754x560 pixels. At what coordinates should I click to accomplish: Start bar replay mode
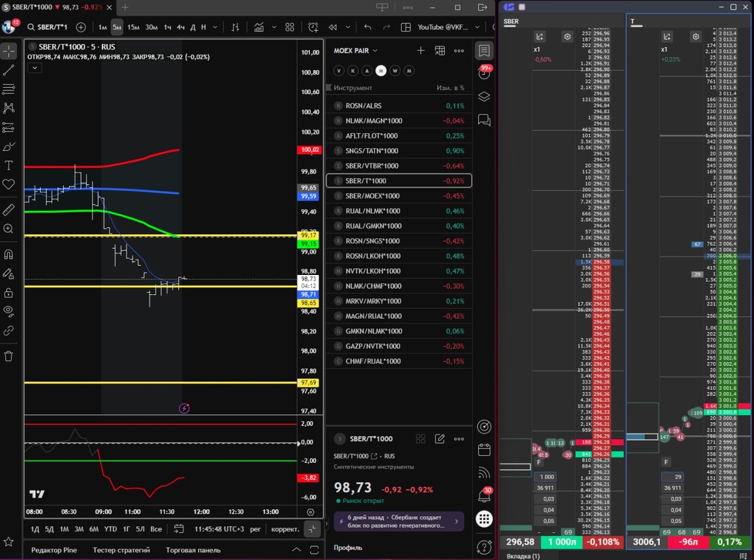click(333, 27)
